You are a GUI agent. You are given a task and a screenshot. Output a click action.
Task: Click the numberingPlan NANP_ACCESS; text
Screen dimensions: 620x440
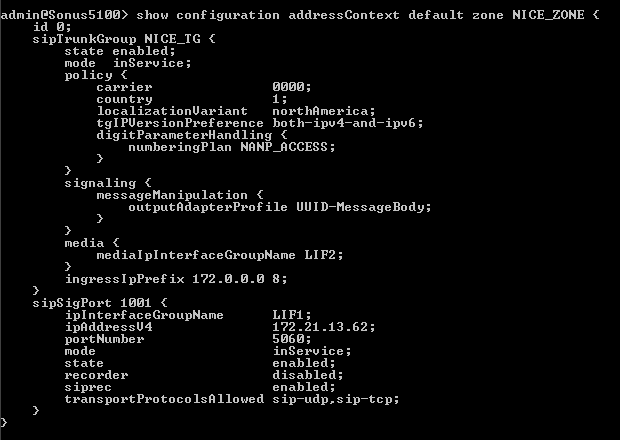pos(232,147)
